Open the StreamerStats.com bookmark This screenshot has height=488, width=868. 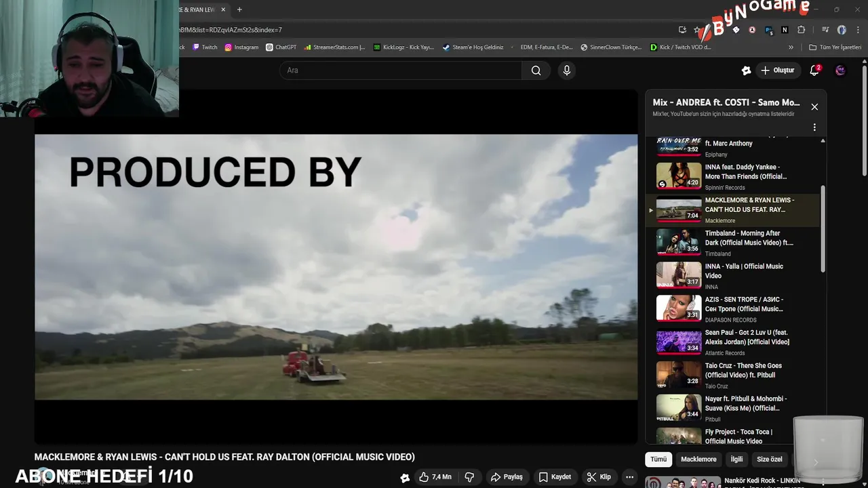(335, 47)
